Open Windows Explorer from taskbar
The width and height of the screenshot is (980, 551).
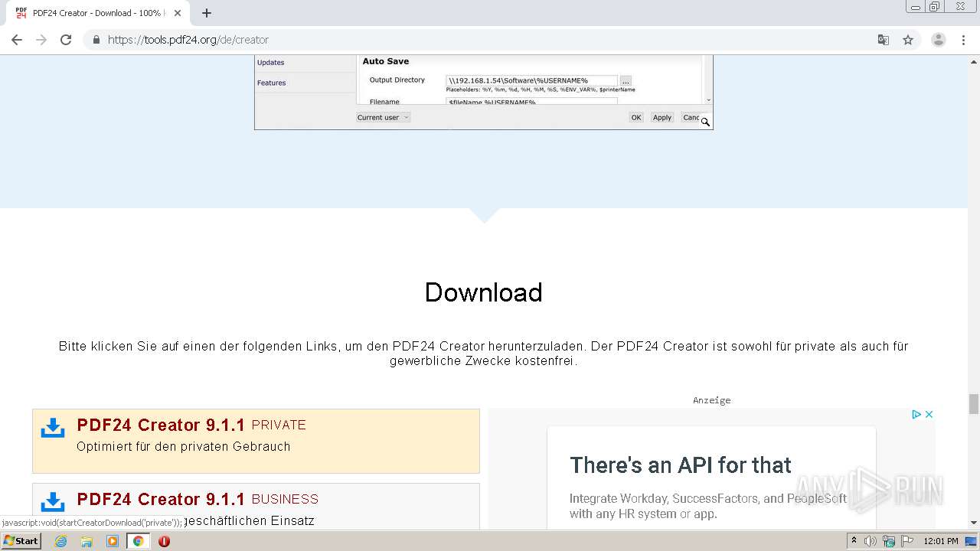tap(87, 541)
